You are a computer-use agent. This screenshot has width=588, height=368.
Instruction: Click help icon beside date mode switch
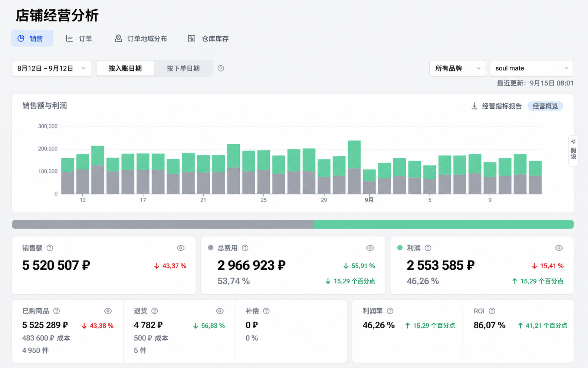tap(221, 68)
